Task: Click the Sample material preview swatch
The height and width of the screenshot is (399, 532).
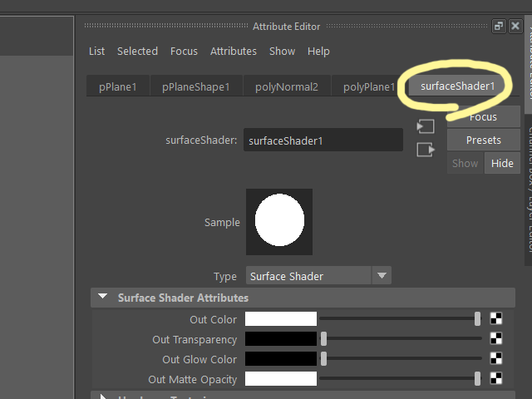Action: coord(279,222)
